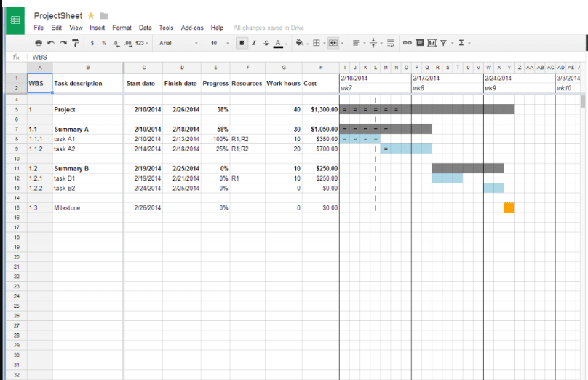Select the Paint format tool
This screenshot has height=380, width=588.
pos(76,43)
